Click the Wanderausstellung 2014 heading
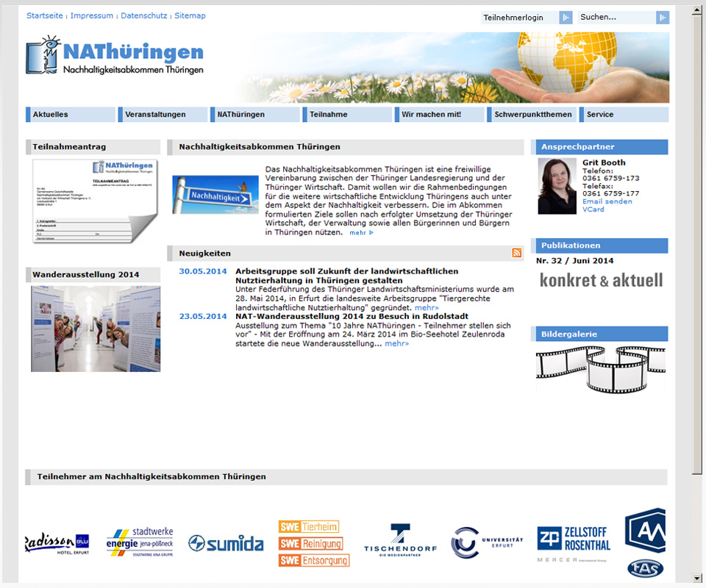 coord(93,274)
